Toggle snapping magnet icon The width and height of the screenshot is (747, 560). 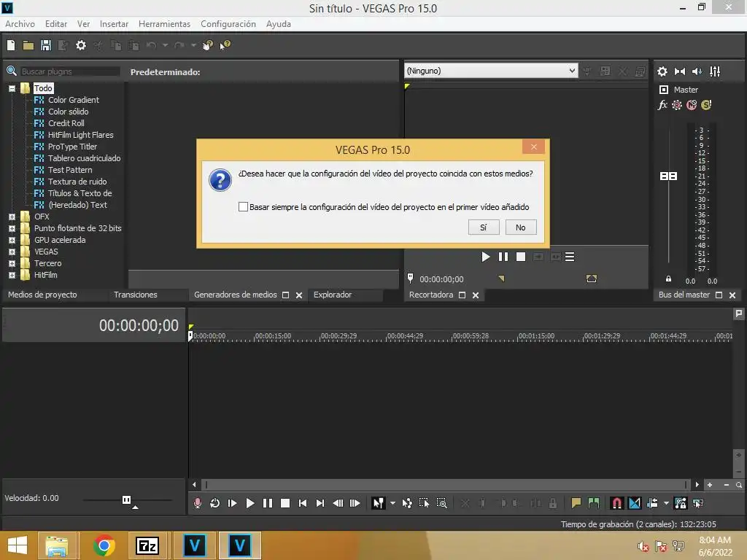click(x=616, y=503)
